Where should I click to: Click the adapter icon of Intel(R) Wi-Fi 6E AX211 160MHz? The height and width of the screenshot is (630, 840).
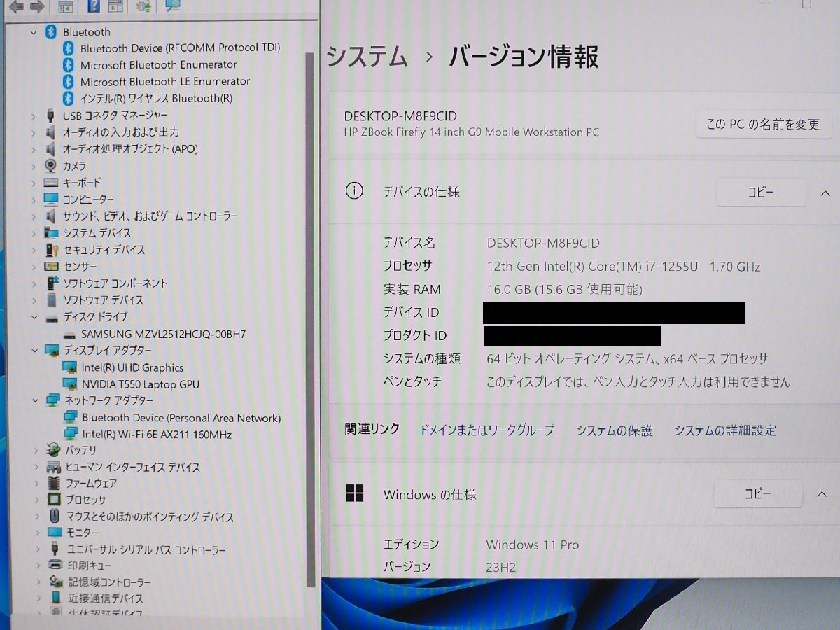tap(70, 435)
